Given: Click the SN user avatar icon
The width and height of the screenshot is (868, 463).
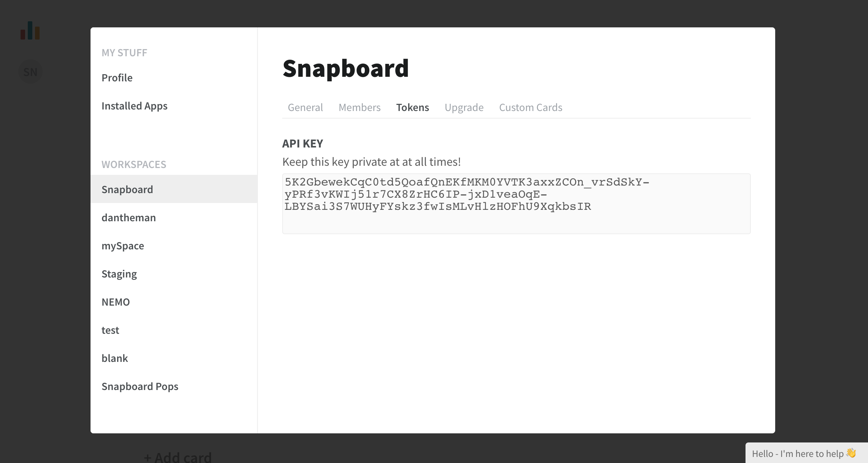Looking at the screenshot, I should tap(30, 72).
